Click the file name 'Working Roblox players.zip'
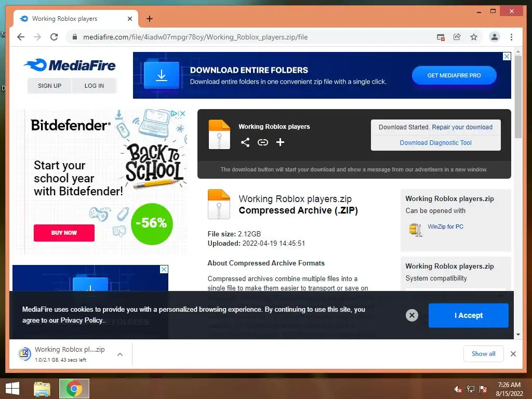Viewport: 532px width, 399px height. 295,199
